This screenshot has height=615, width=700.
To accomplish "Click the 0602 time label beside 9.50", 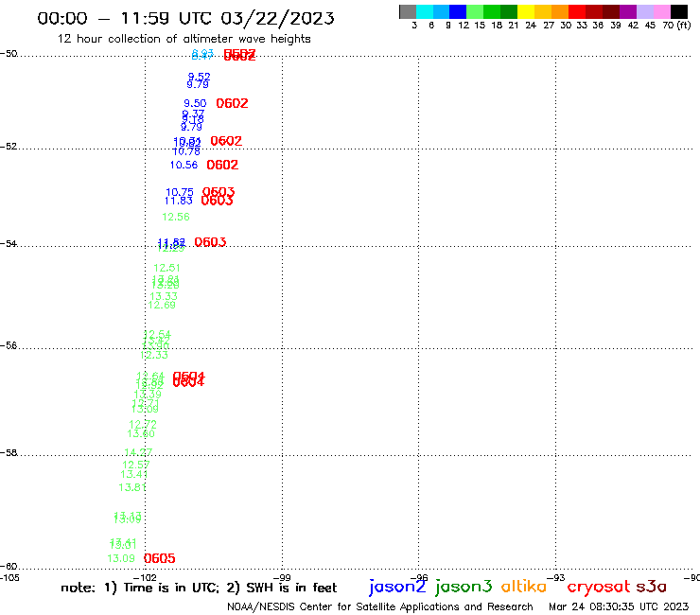I will [x=232, y=103].
